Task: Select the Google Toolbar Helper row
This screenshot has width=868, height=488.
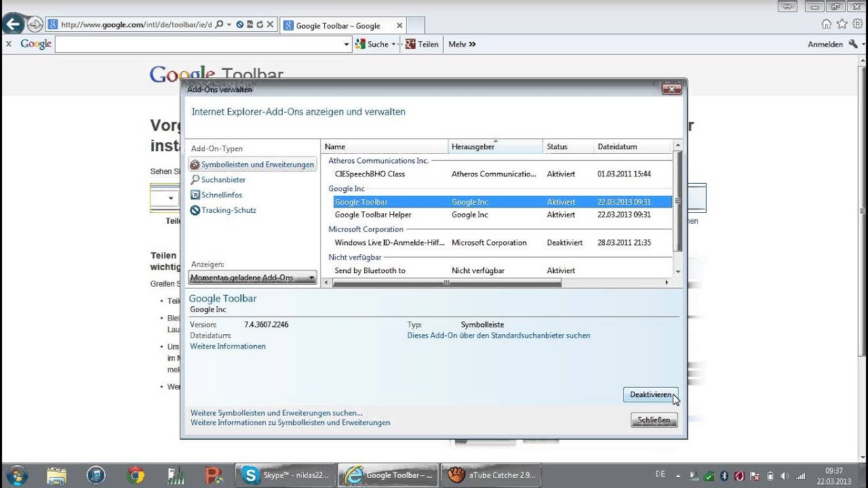Action: 502,215
